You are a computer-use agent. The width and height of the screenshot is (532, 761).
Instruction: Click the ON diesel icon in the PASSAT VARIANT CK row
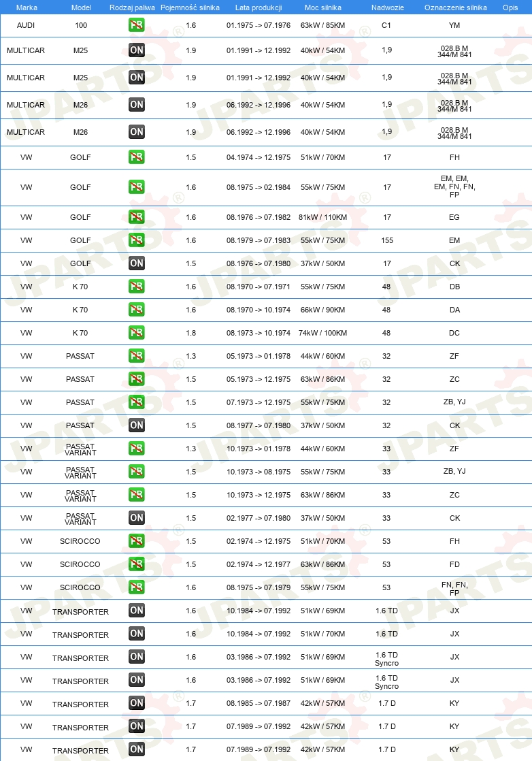pos(137,518)
